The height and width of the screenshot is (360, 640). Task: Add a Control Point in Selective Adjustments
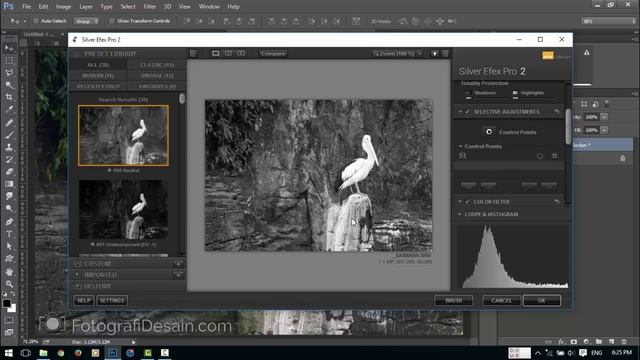(489, 132)
